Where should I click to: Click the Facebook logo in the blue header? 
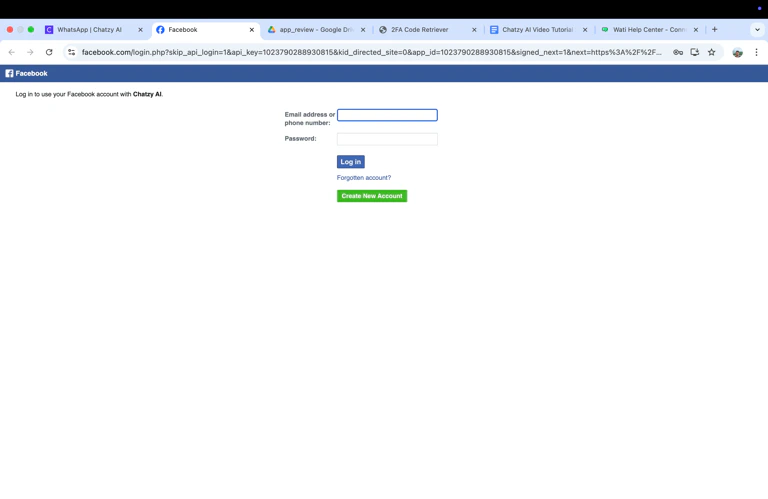[9, 73]
